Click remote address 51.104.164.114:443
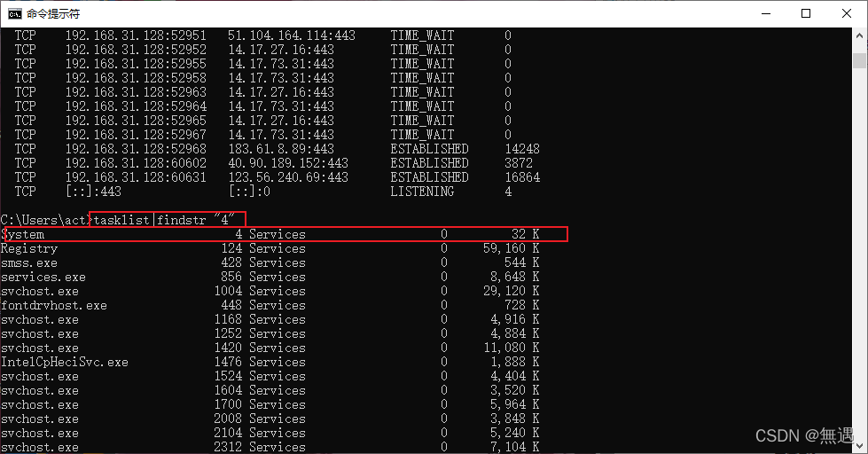868x454 pixels. pos(292,35)
